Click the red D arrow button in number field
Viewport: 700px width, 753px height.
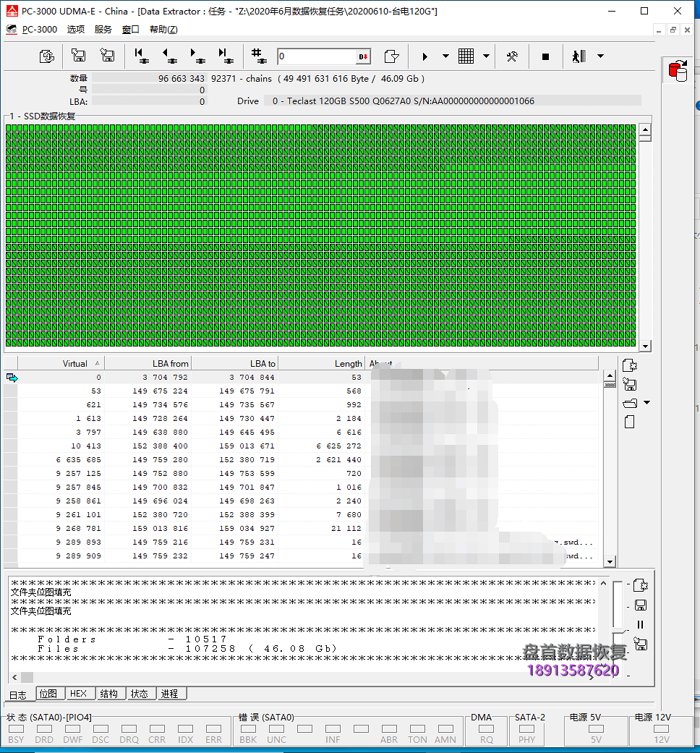[x=364, y=56]
